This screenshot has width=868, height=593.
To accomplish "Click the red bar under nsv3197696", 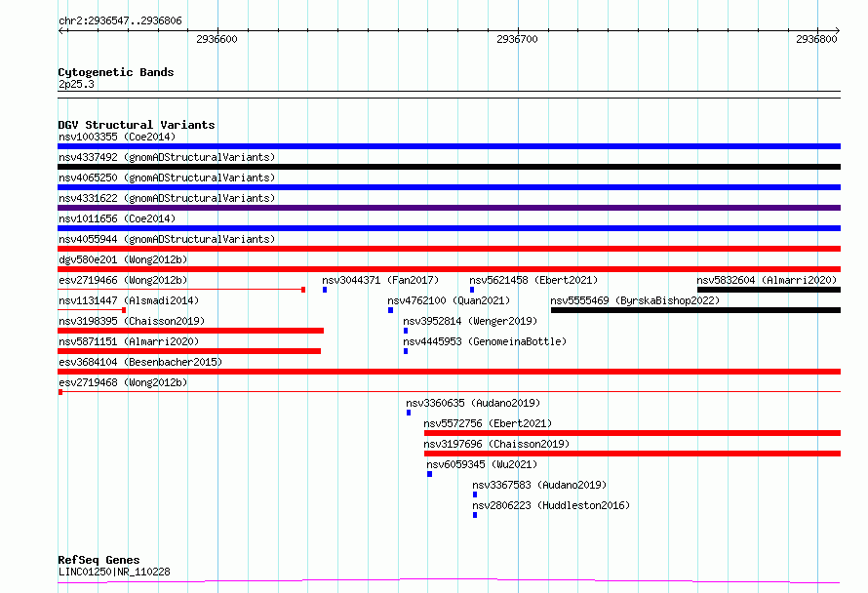I will [632, 454].
